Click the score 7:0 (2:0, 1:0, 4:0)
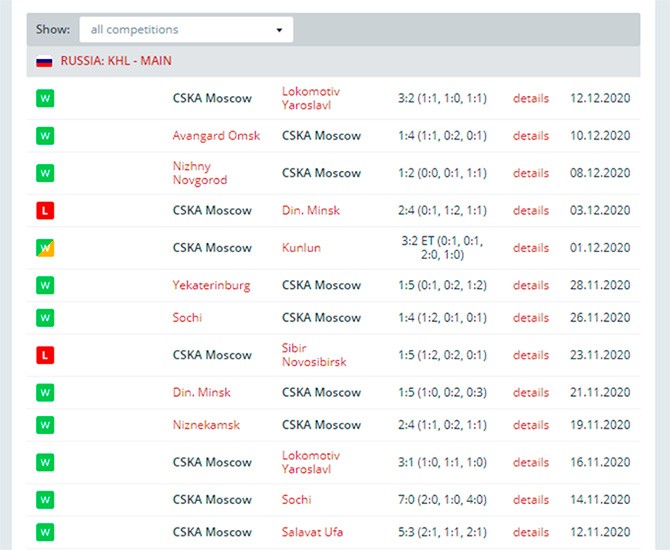 coord(442,500)
